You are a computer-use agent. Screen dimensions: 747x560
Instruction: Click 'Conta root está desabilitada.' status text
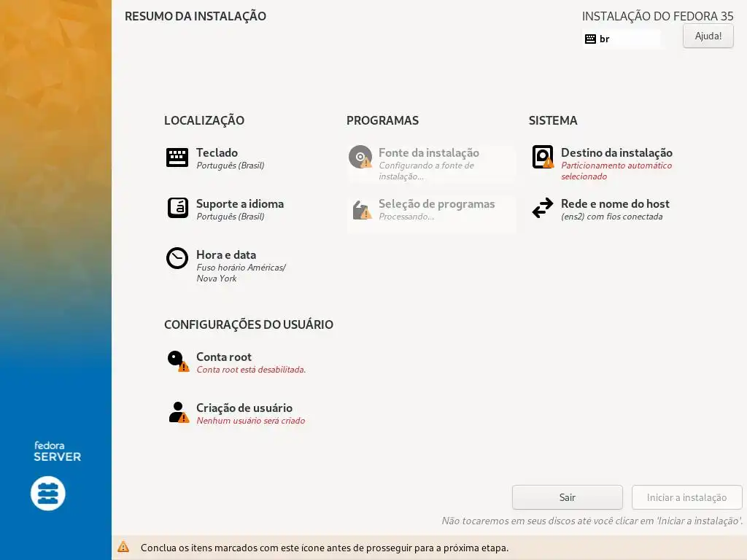(251, 370)
